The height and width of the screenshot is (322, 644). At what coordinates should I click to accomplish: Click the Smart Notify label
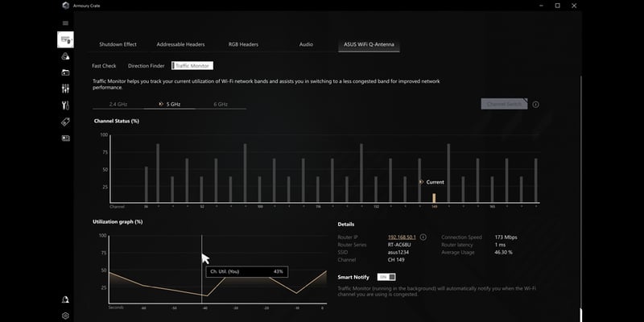(353, 277)
